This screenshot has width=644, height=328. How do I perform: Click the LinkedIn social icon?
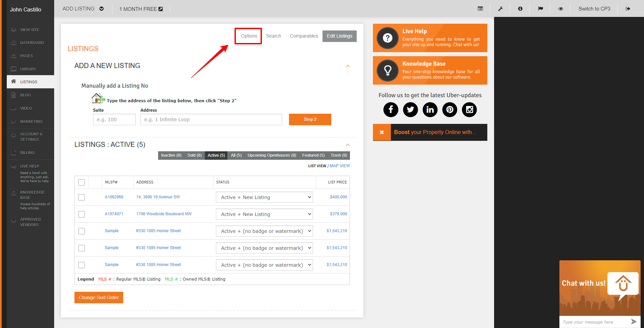(430, 110)
